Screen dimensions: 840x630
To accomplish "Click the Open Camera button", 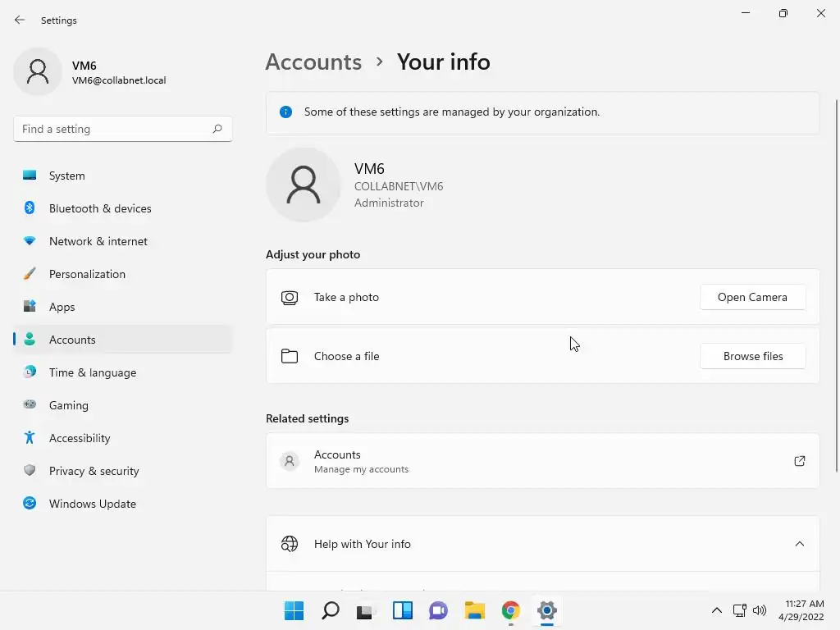I will [x=752, y=297].
